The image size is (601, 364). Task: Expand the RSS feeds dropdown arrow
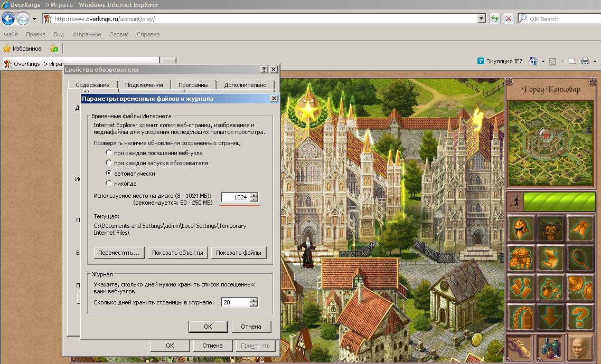(562, 61)
